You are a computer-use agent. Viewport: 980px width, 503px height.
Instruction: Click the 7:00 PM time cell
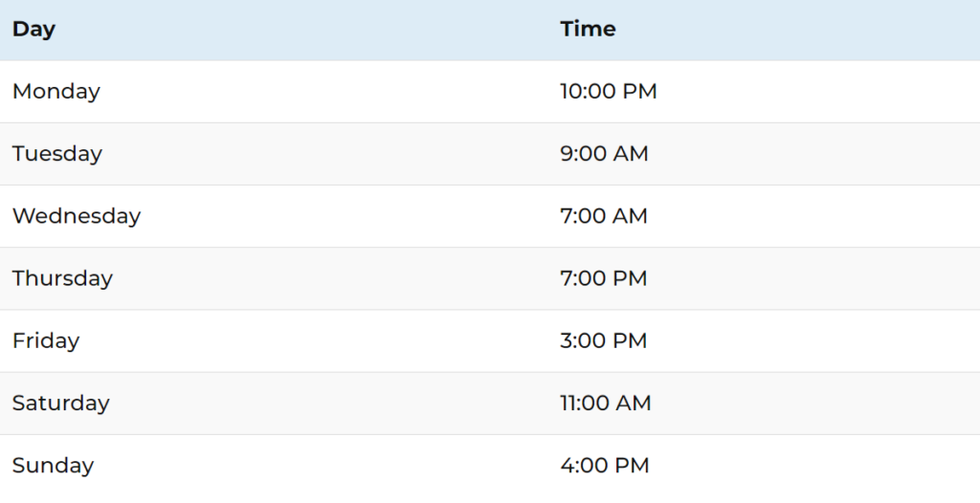[604, 278]
